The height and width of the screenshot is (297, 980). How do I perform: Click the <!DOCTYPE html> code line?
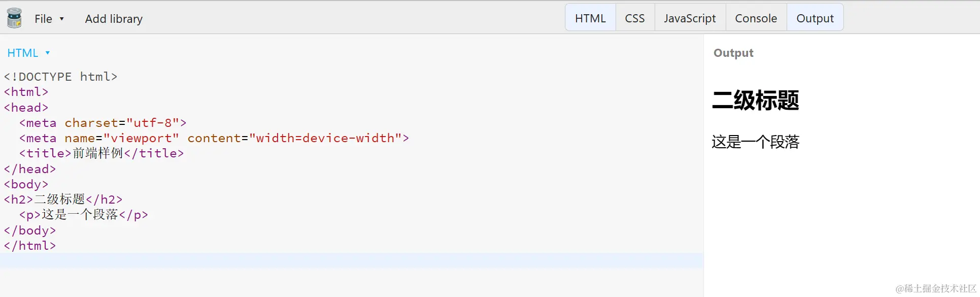pyautogui.click(x=61, y=77)
